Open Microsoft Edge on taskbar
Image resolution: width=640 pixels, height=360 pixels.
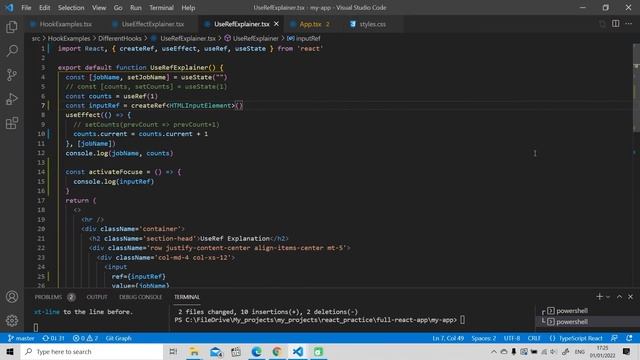click(256, 351)
